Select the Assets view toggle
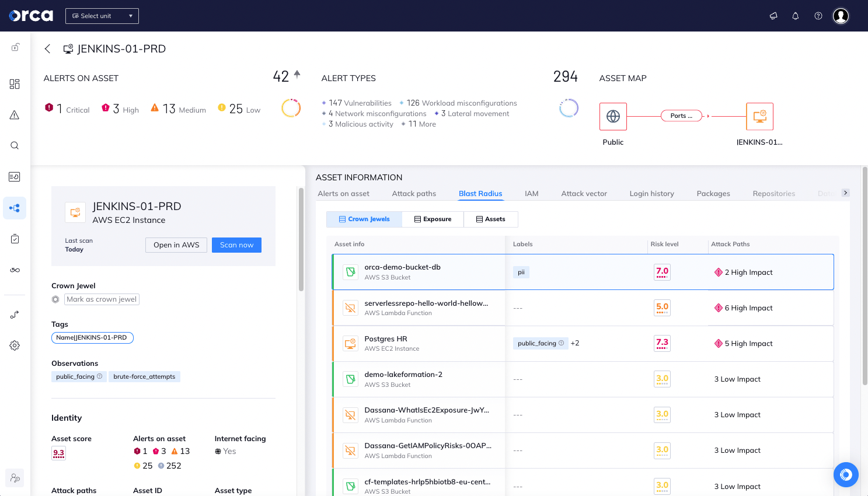Viewport: 868px width, 496px height. (490, 219)
